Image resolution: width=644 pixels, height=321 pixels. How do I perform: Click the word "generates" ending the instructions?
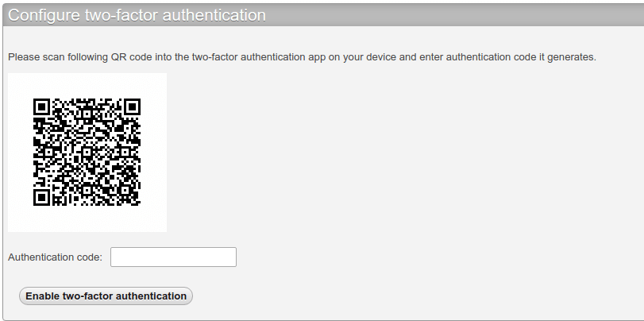tap(570, 57)
